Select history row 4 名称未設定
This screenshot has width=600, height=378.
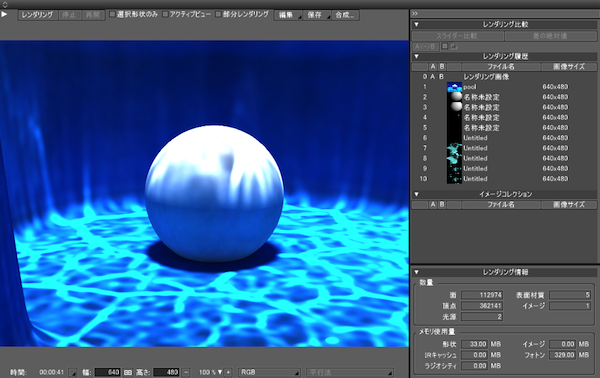coord(504,118)
